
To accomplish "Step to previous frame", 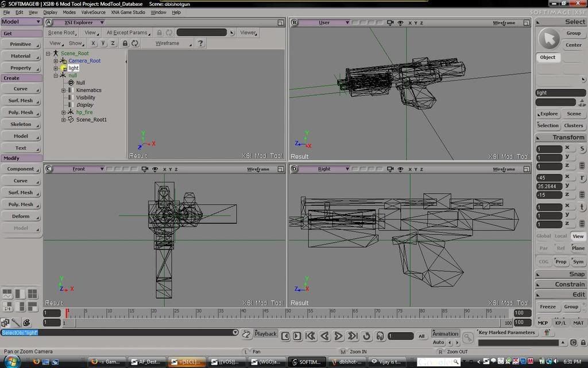I will tap(285, 336).
